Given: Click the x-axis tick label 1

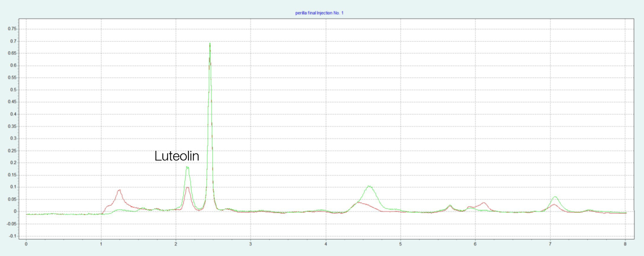Looking at the screenshot, I should 101,244.
